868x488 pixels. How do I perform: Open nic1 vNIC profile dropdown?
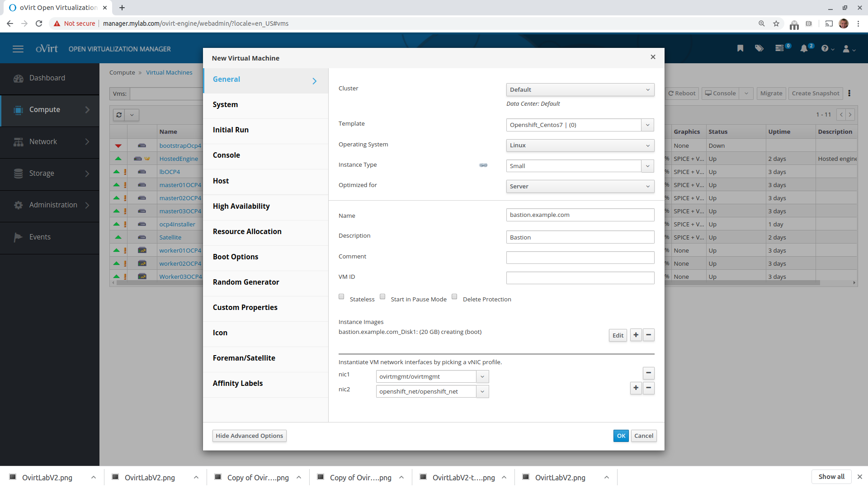click(x=482, y=376)
